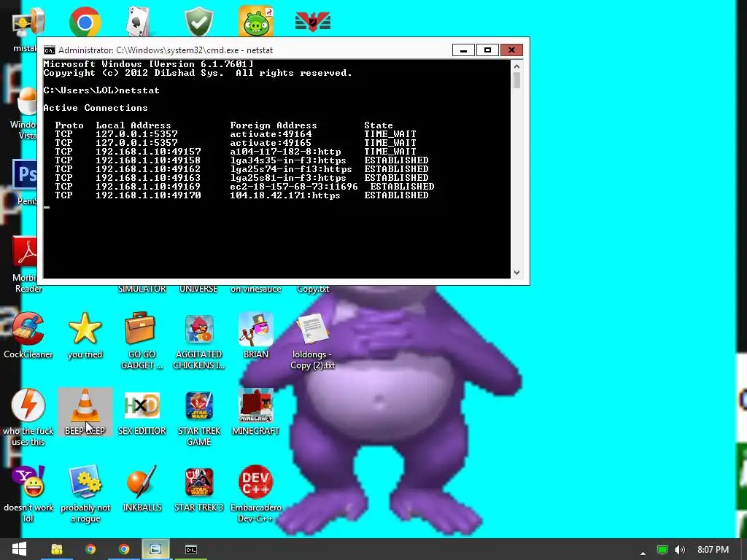
Task: Click the cmd scrollbar up arrow
Action: (517, 66)
